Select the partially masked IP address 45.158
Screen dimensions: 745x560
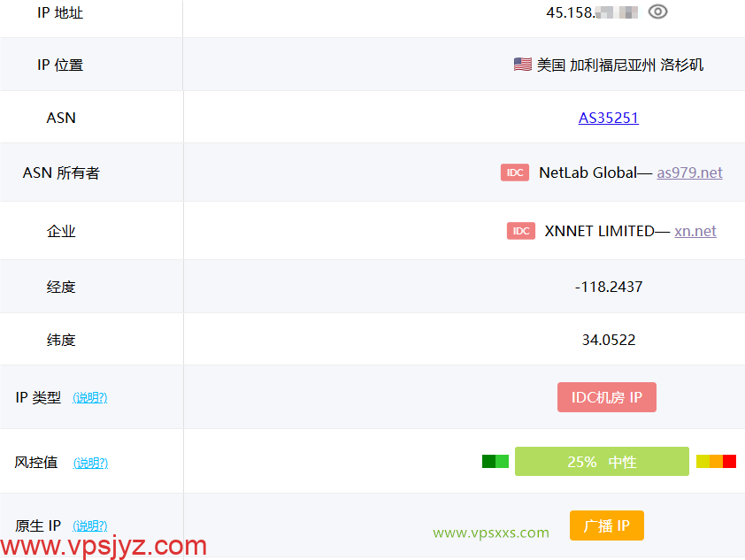[x=592, y=12]
